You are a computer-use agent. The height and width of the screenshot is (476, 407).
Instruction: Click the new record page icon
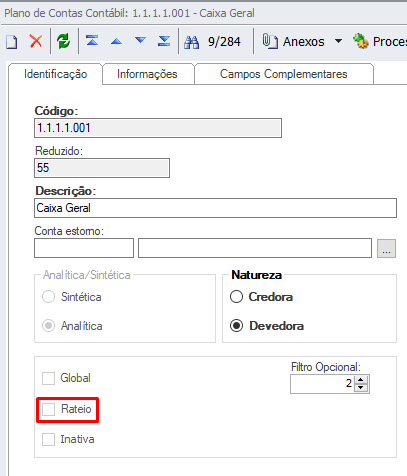coord(12,42)
